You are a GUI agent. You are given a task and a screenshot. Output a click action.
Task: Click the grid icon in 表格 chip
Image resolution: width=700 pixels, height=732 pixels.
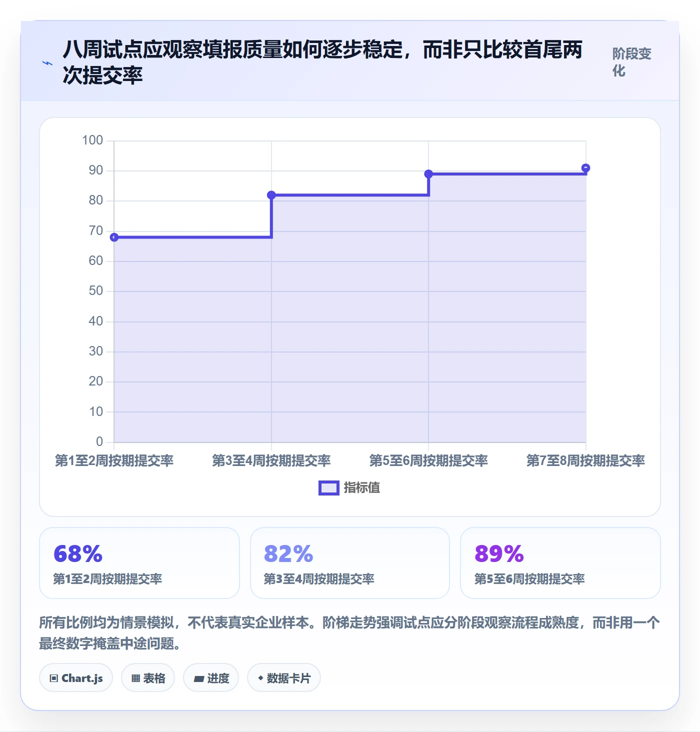pos(135,678)
